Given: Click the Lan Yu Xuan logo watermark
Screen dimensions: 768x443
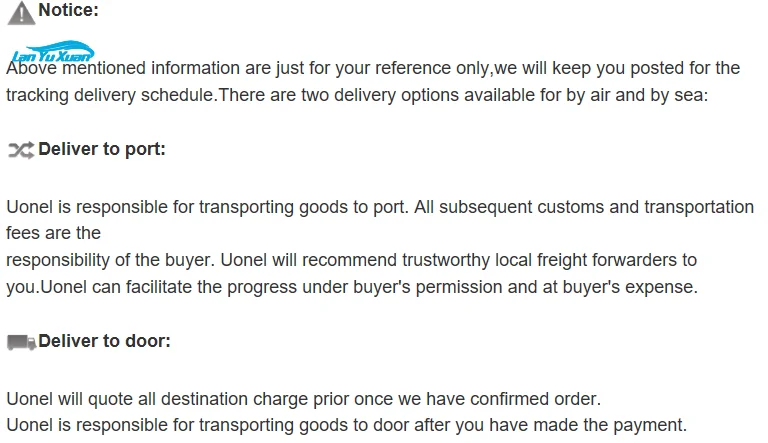Looking at the screenshot, I should pos(52,52).
